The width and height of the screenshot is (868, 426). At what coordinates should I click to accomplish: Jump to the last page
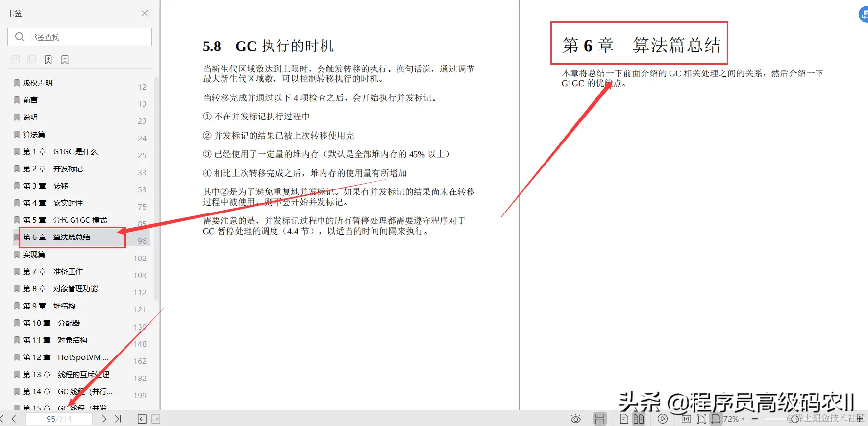[118, 419]
